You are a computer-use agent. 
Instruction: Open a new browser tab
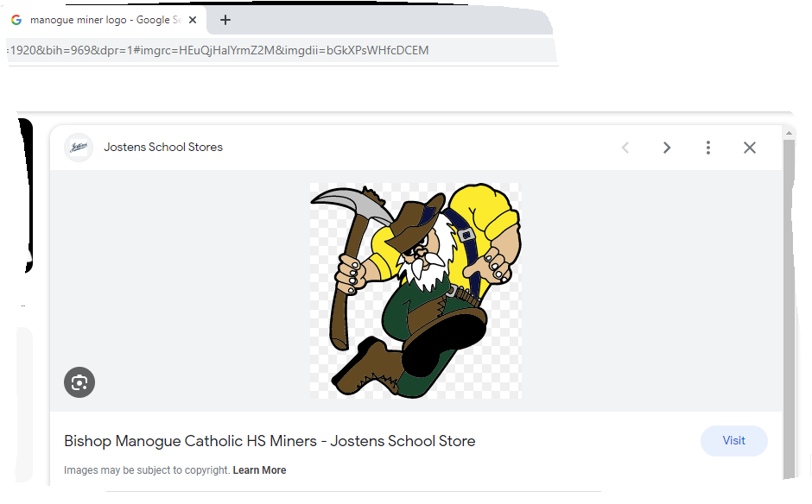(225, 20)
